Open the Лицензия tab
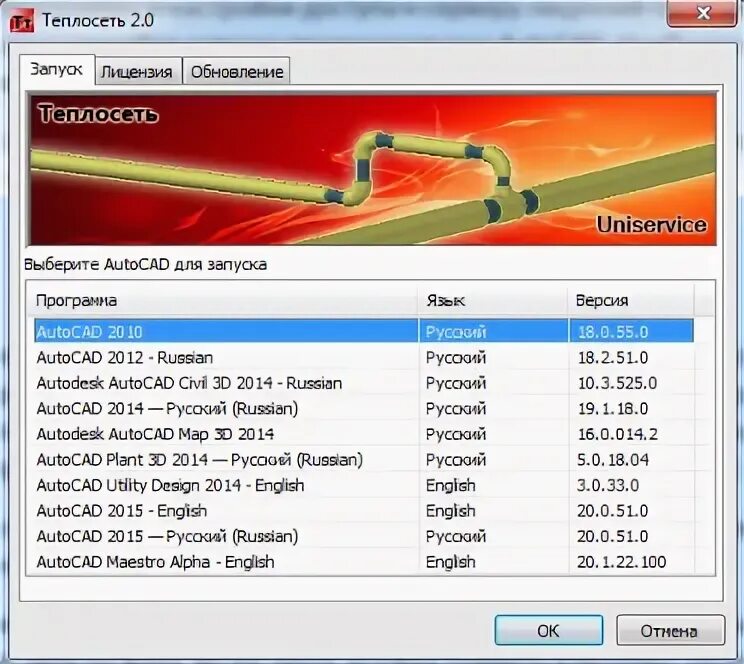Image resolution: width=744 pixels, height=664 pixels. [137, 72]
